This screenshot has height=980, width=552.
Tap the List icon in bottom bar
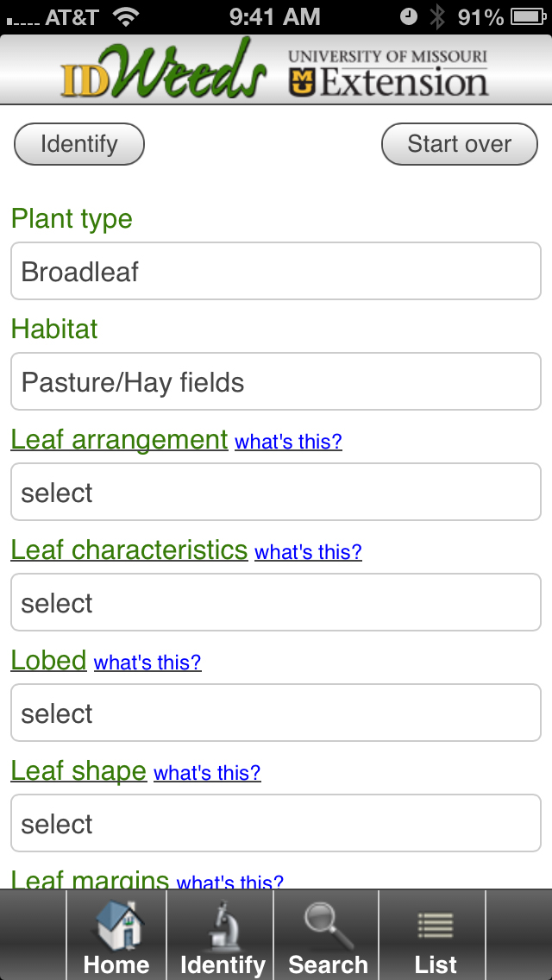(x=435, y=928)
